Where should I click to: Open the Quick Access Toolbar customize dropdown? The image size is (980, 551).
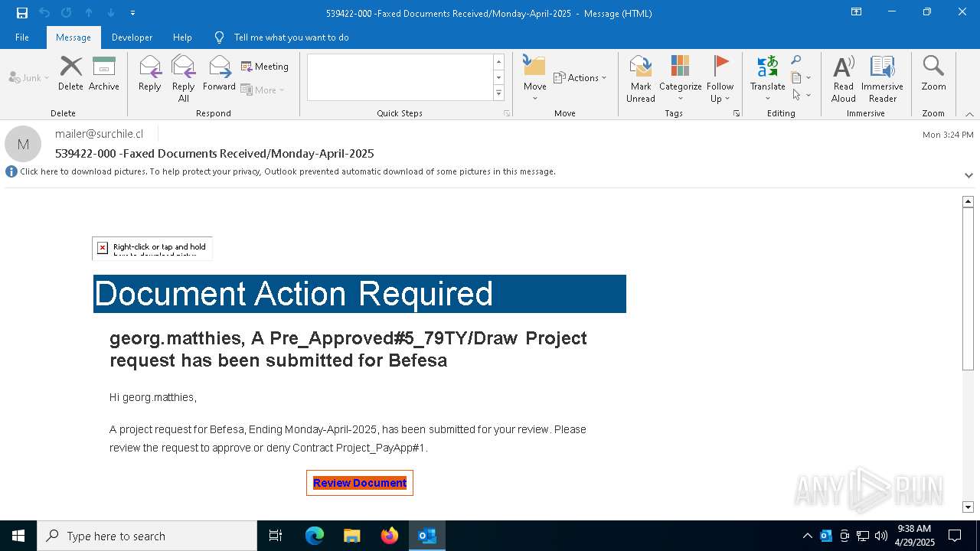(133, 13)
